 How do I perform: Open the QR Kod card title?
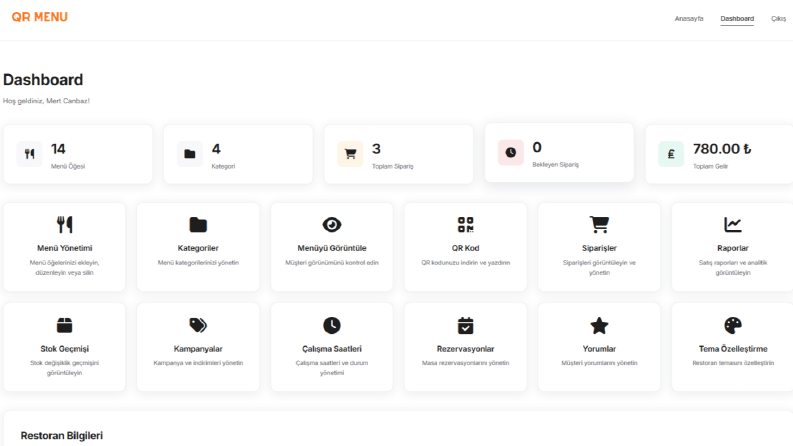[x=466, y=248]
